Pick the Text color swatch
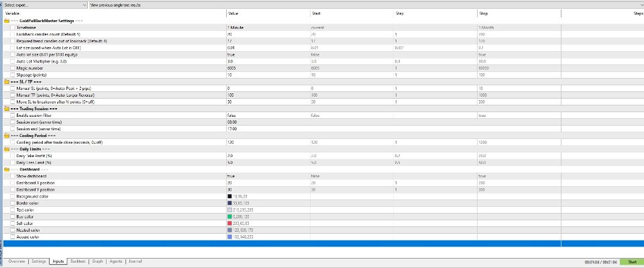Image resolution: width=644 pixels, height=268 pixels. point(229,210)
